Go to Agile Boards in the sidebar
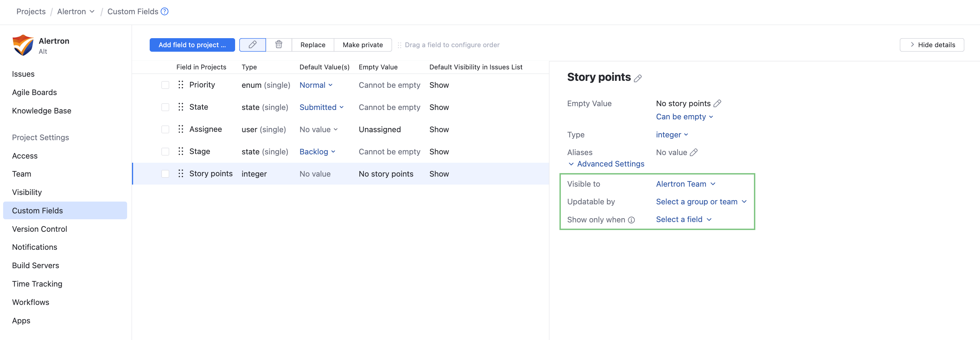 34,92
